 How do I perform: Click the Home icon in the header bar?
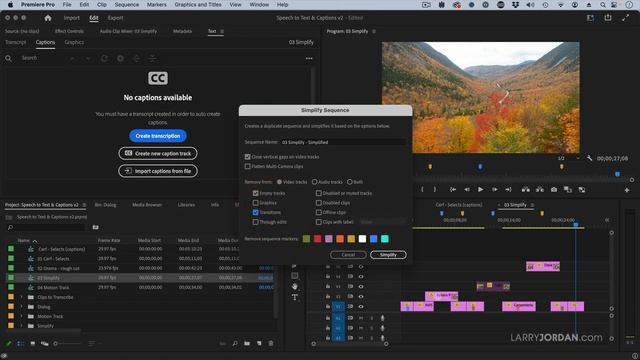pyautogui.click(x=48, y=18)
